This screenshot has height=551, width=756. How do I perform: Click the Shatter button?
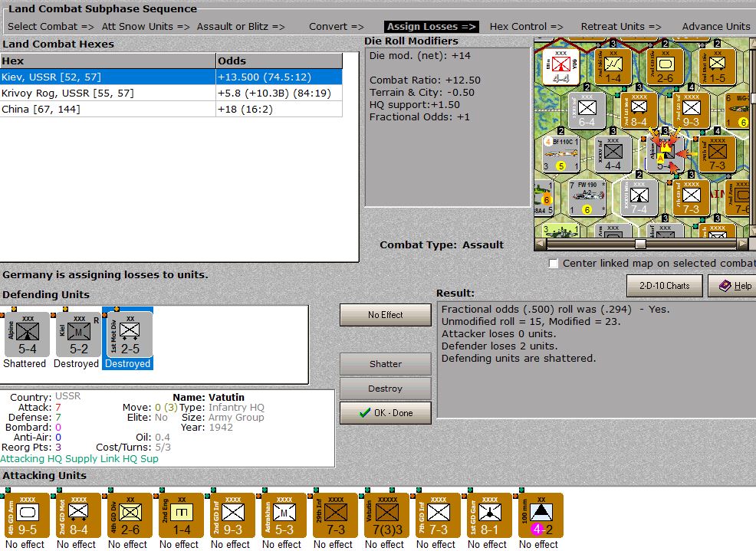[385, 364]
